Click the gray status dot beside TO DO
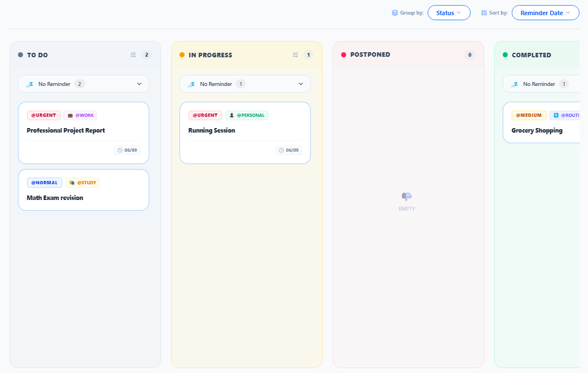The height and width of the screenshot is (373, 588). point(21,55)
